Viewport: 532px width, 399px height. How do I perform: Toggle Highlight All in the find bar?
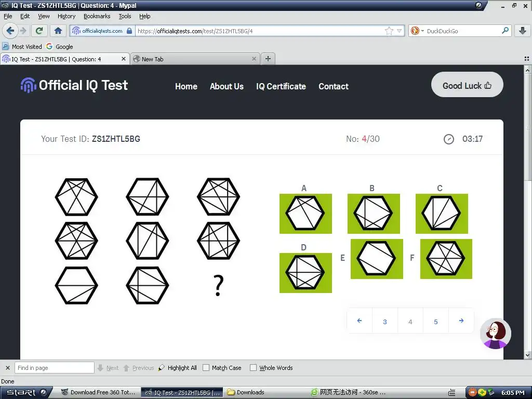click(178, 368)
